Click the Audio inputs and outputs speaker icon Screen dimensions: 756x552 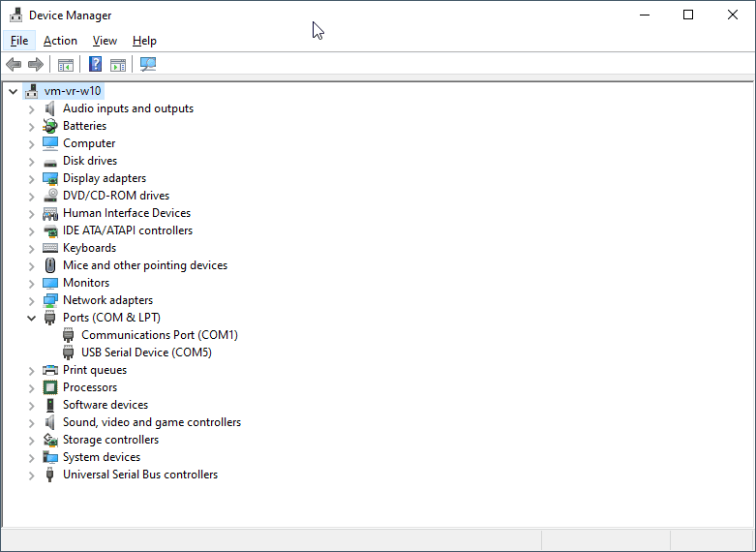(50, 108)
